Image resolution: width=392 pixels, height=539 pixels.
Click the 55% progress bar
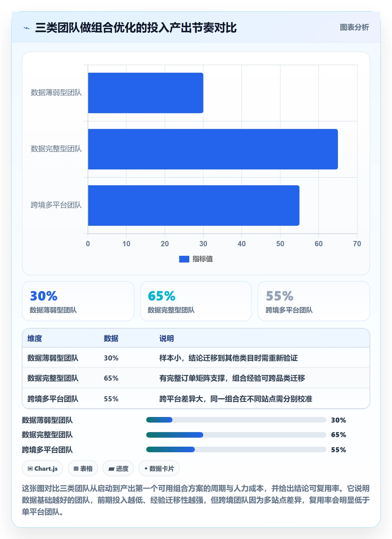(236, 449)
